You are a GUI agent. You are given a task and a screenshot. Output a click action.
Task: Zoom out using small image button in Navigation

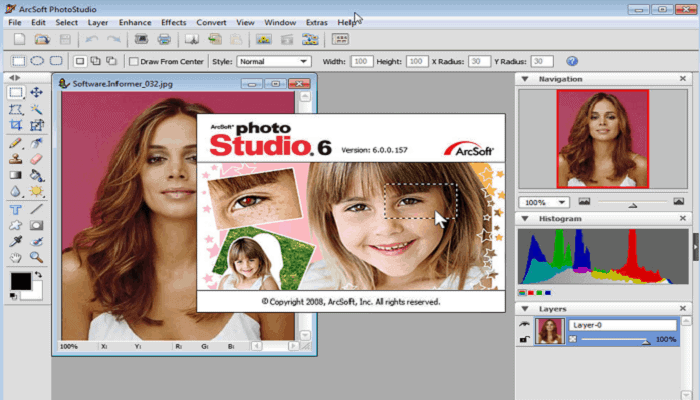coord(584,202)
